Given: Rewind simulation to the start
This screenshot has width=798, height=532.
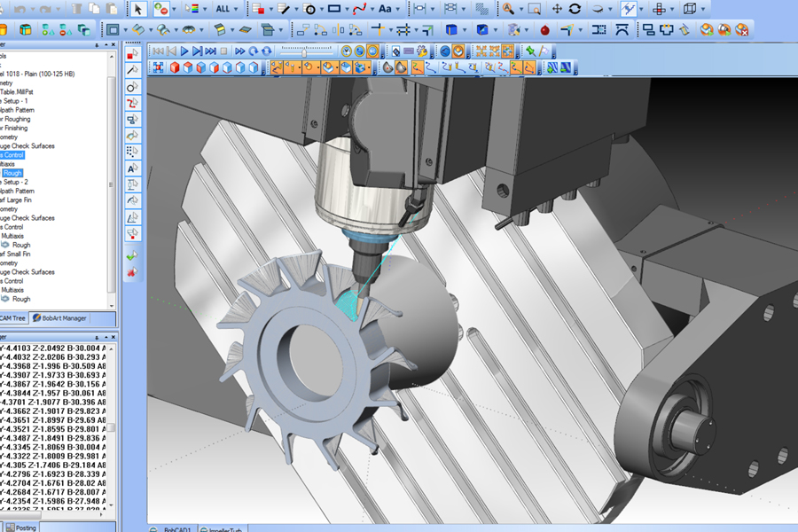Looking at the screenshot, I should point(159,51).
